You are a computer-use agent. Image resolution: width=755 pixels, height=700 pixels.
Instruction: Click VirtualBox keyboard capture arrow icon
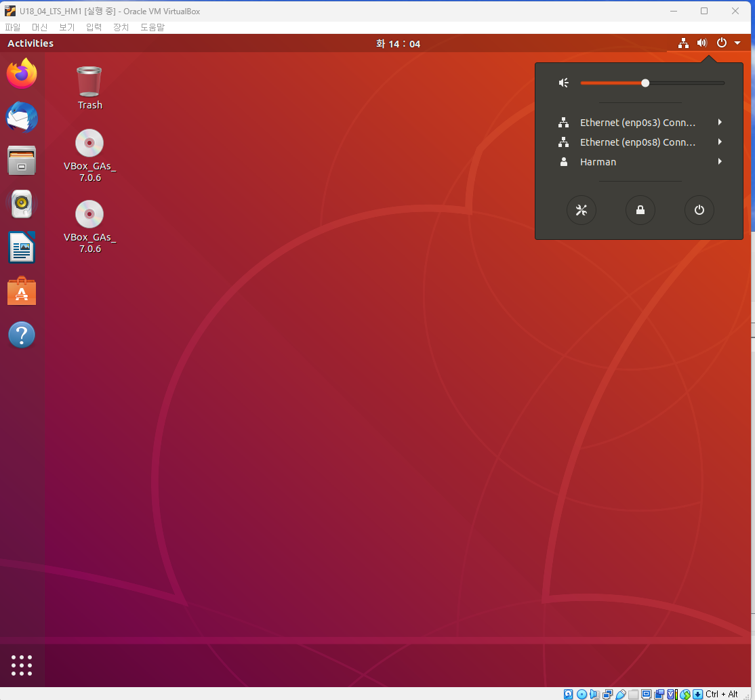[x=697, y=694]
